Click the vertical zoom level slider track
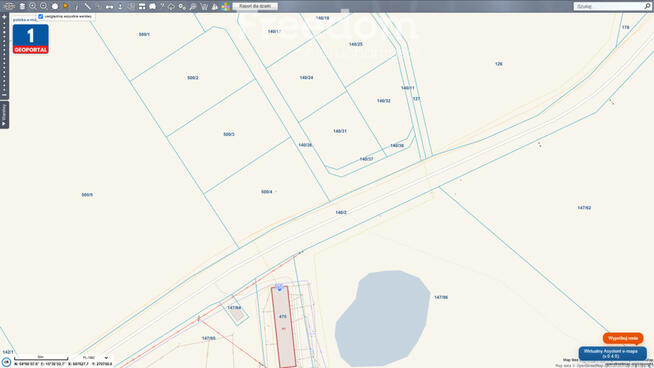This screenshot has height=368, width=654. pyautogui.click(x=4, y=56)
